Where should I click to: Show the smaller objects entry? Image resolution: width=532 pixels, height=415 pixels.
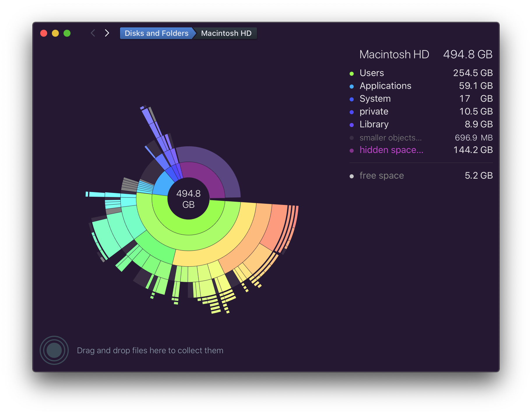tap(421, 138)
